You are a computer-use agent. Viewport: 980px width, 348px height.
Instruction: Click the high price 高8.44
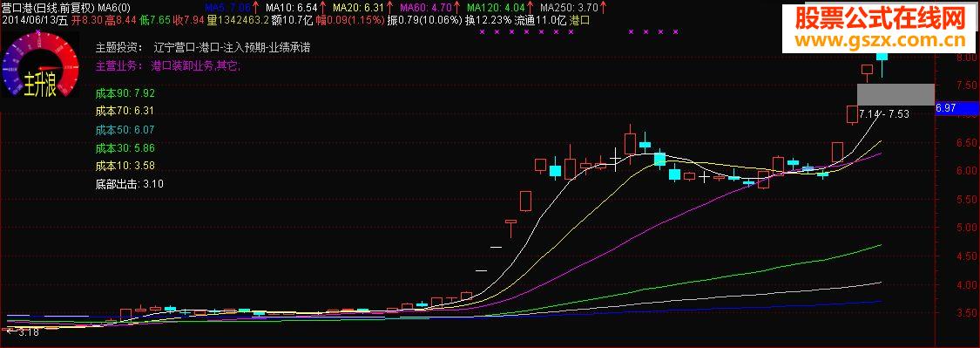click(120, 20)
